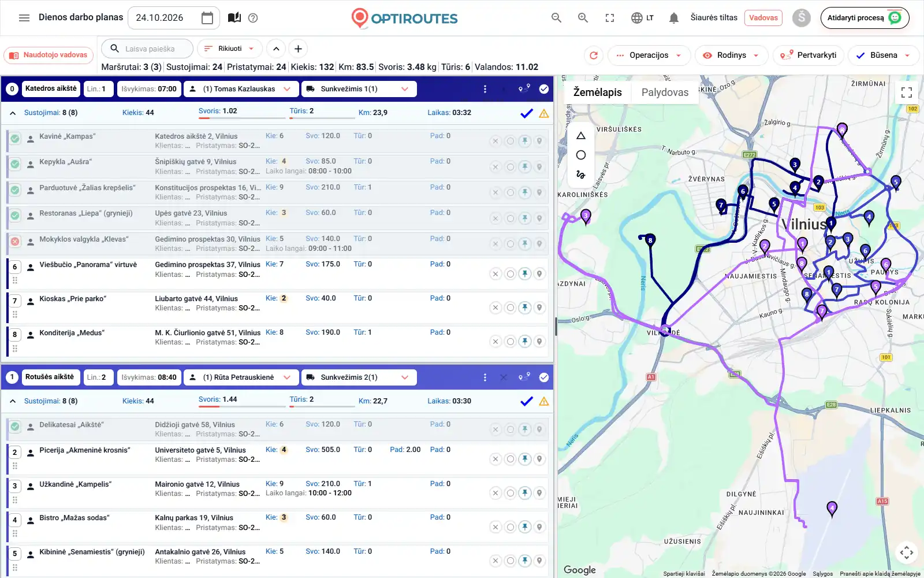Toggle status circle for Užkandinė „Kampelis“

(x=510, y=493)
